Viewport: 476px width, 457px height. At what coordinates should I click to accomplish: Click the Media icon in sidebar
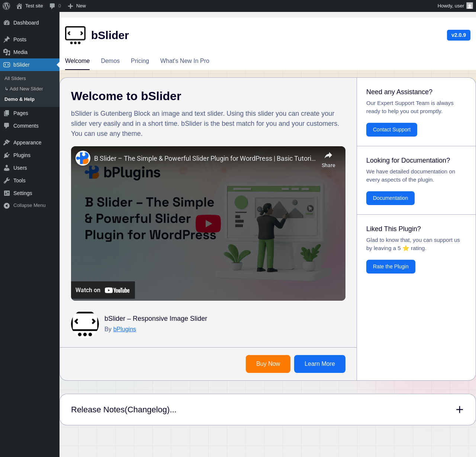click(x=7, y=52)
